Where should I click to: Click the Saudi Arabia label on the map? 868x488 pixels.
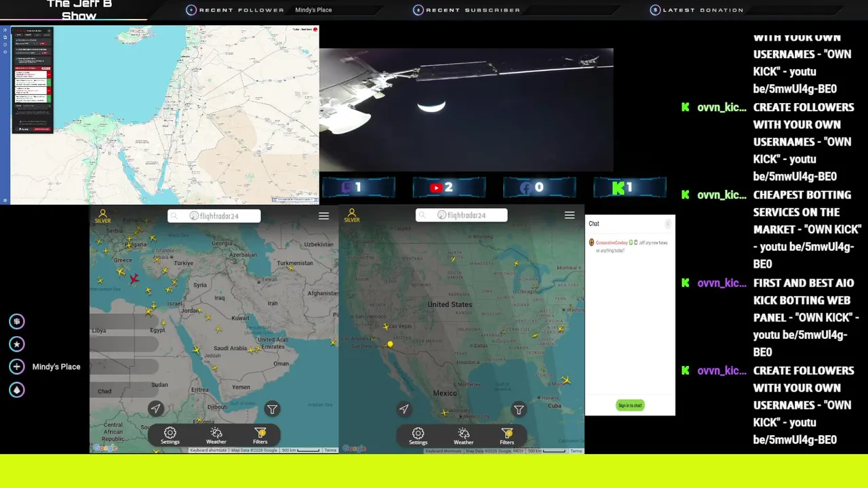[x=230, y=348]
